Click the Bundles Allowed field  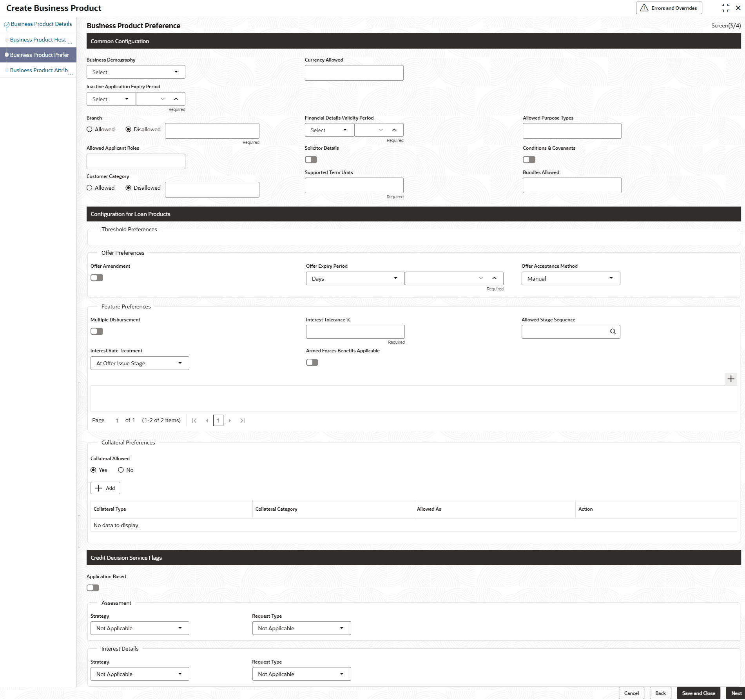tap(572, 185)
